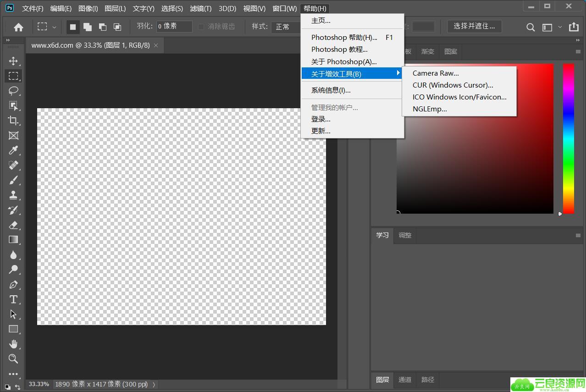Screen dimensions: 586x392
Task: Pick the Crop tool
Action: [x=13, y=121]
